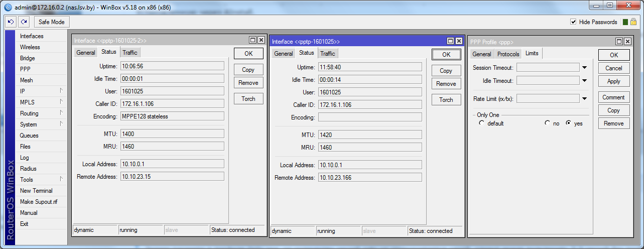Click Remote Address value 10.10.23.15
The image size is (644, 249).
[172, 177]
